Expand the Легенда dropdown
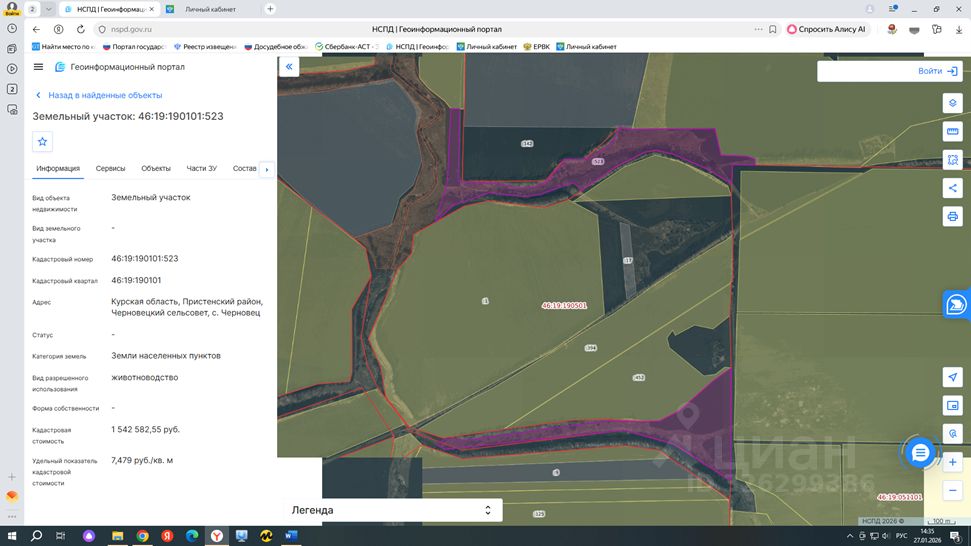 487,510
